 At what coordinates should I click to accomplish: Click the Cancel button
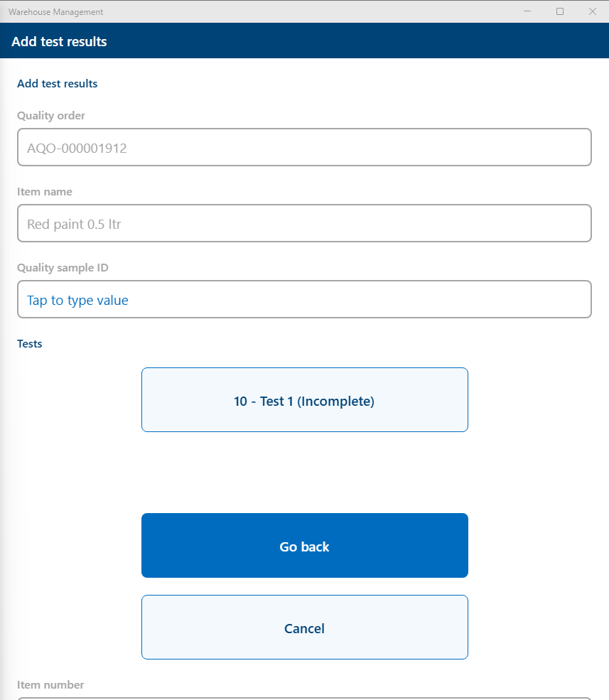(304, 628)
